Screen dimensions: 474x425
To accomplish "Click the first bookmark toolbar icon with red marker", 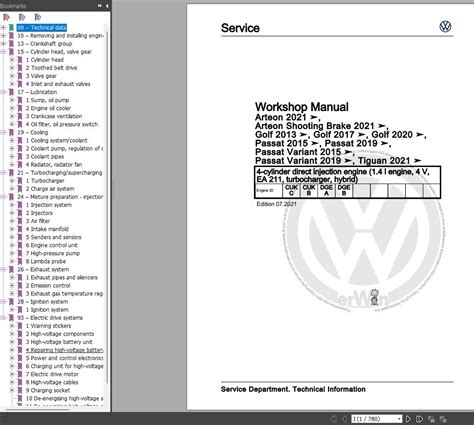I will coord(6,17).
